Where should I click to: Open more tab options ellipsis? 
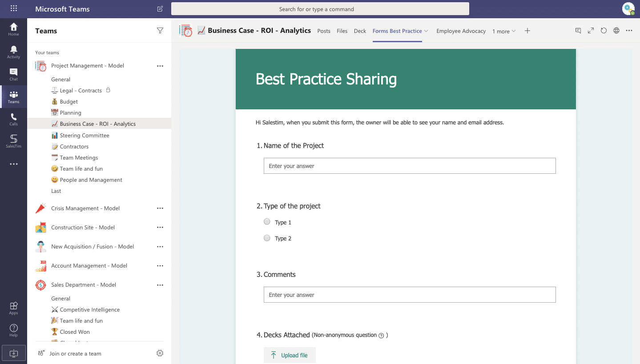tap(629, 31)
